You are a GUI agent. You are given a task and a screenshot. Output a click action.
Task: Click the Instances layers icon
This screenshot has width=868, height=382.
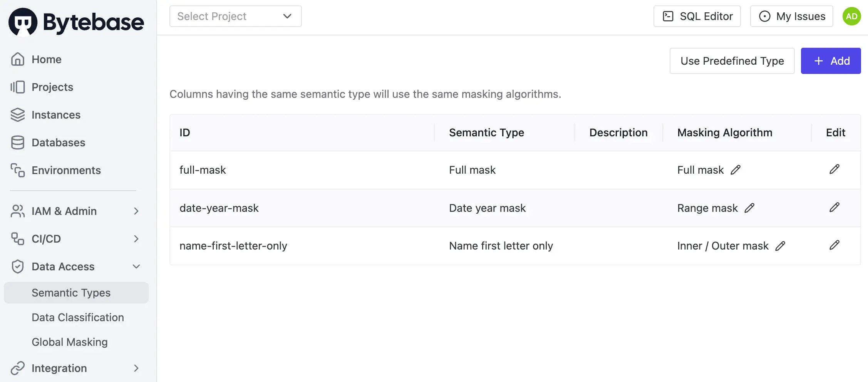pyautogui.click(x=17, y=115)
